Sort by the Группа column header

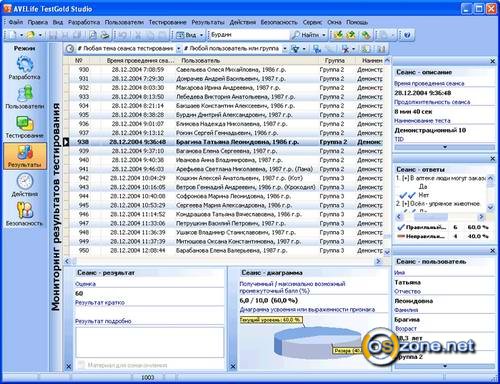(335, 61)
